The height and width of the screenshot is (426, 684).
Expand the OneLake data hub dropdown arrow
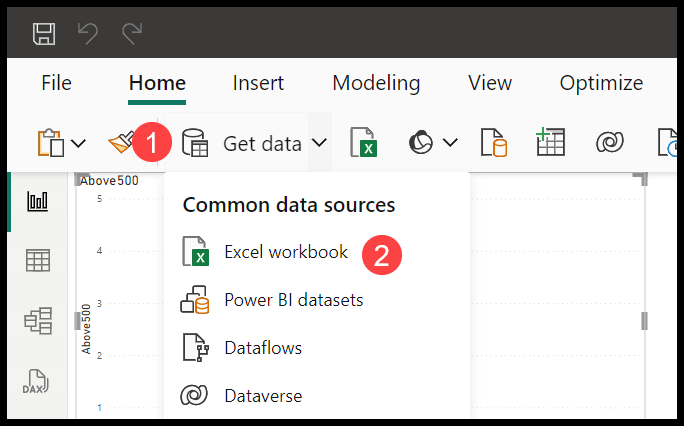coord(450,142)
